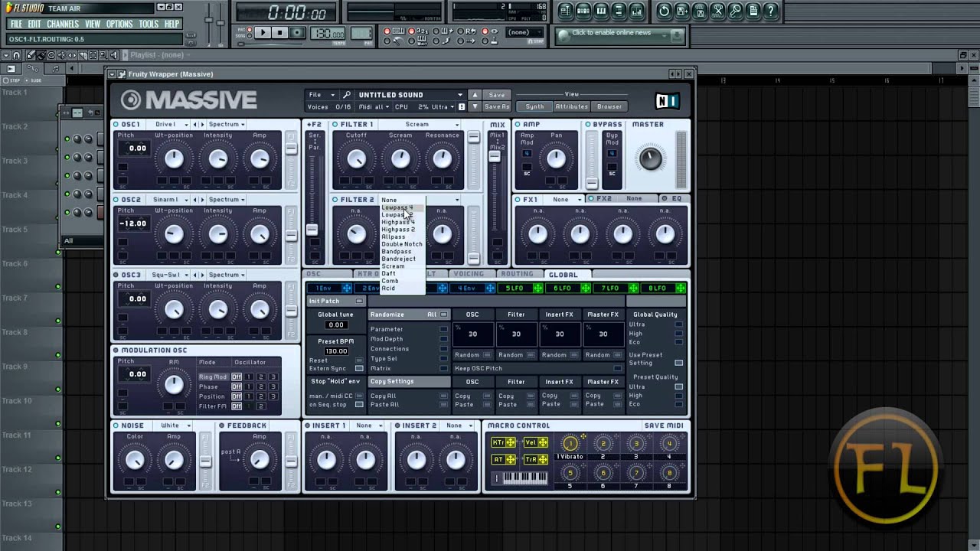
Task: Click the magnifier search icon in Massive header
Action: point(347,95)
